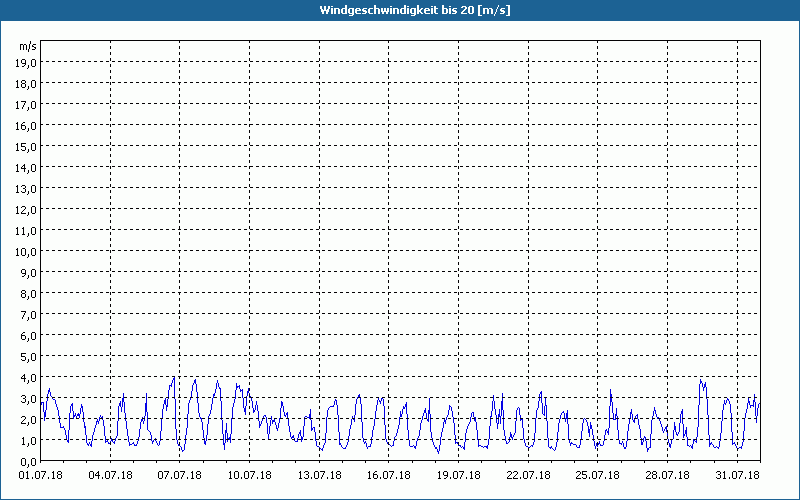Click the y-axis label 18,0

pos(27,84)
